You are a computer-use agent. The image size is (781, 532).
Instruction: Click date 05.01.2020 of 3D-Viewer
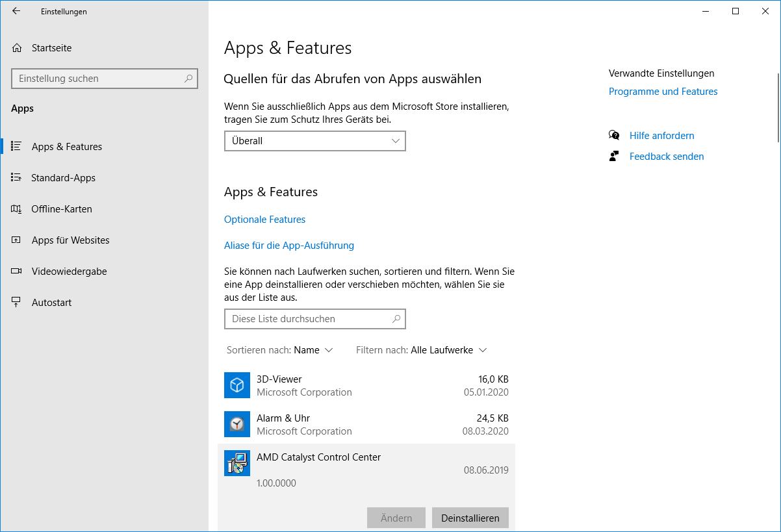click(x=486, y=392)
